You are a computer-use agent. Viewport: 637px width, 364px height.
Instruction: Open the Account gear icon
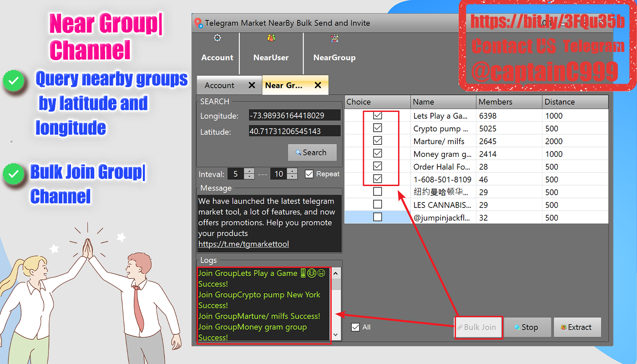tap(217, 38)
